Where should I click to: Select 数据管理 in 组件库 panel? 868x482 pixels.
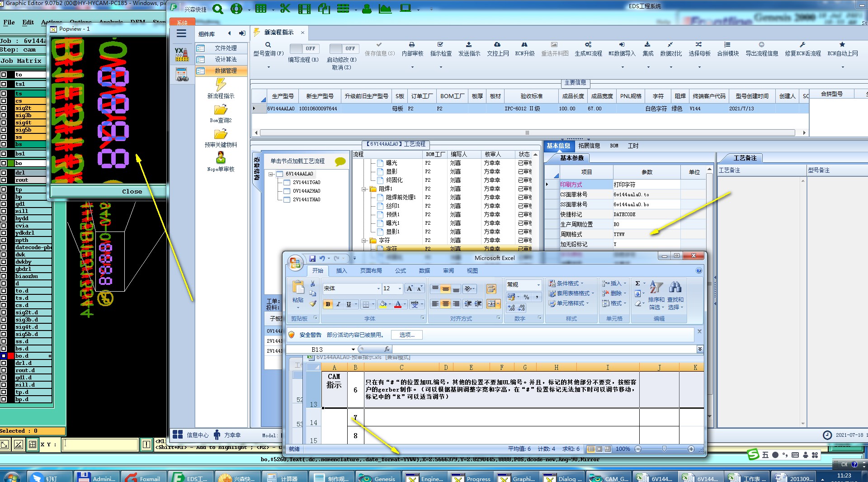point(222,71)
